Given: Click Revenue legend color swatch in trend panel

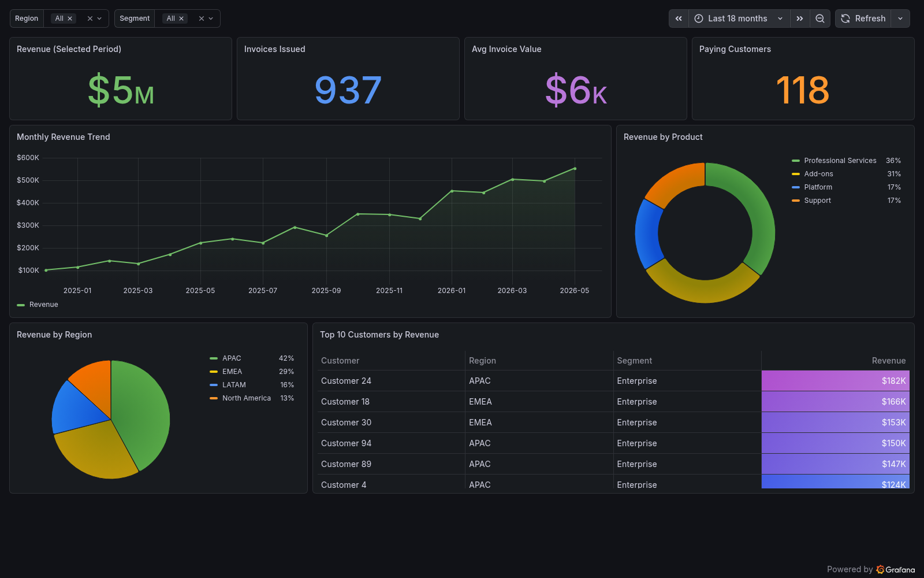Looking at the screenshot, I should [x=21, y=305].
